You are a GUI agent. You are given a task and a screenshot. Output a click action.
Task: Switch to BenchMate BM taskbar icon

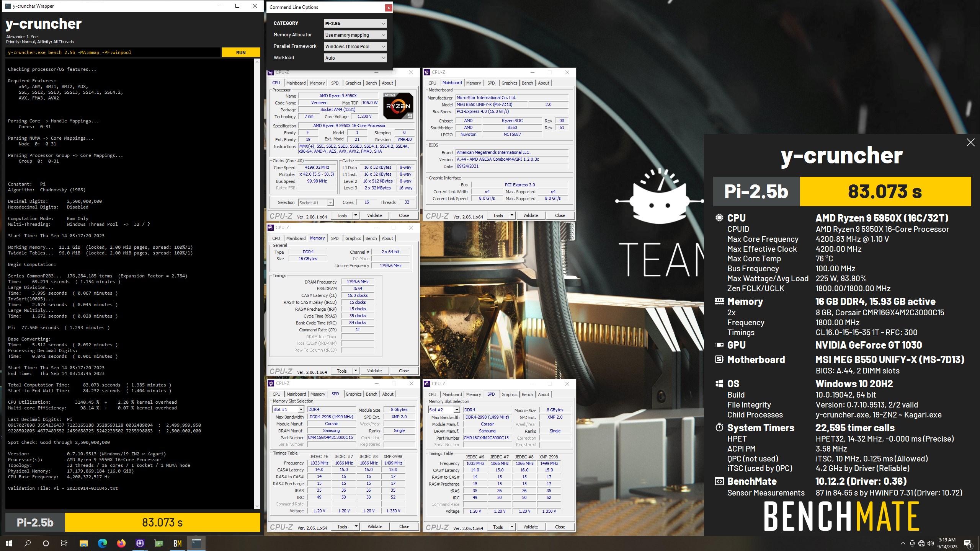tap(177, 543)
